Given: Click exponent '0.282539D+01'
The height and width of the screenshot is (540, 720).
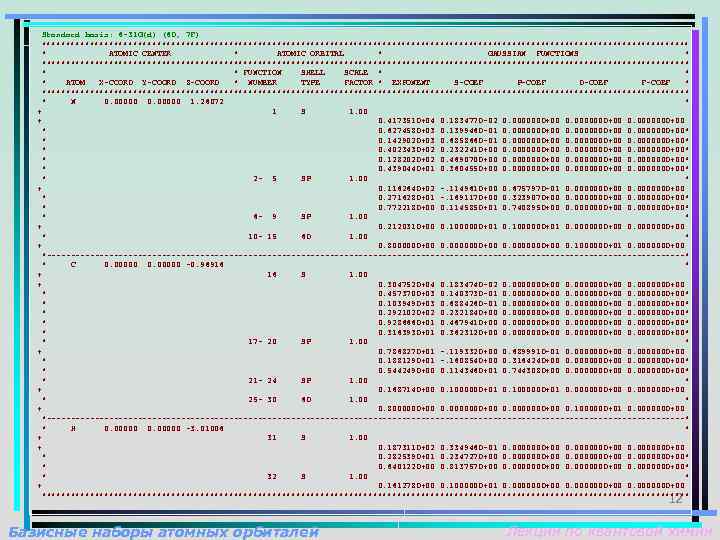Looking at the screenshot, I should point(406,457).
